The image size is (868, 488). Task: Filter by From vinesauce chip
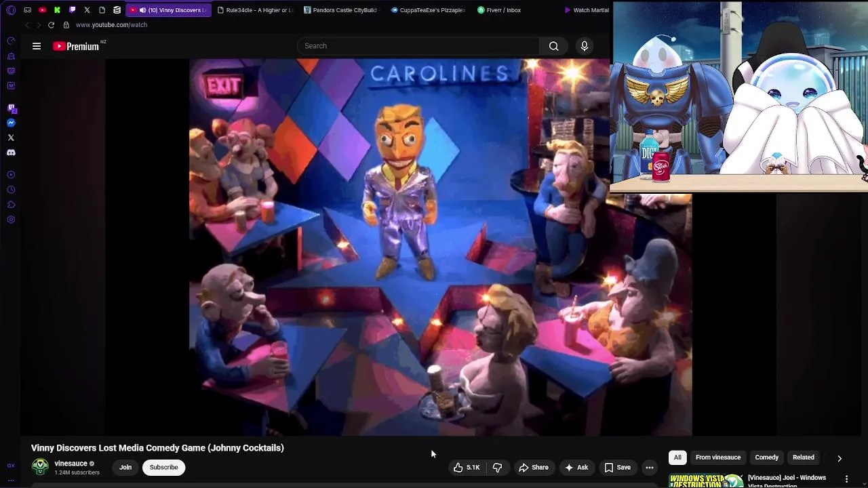(x=718, y=457)
